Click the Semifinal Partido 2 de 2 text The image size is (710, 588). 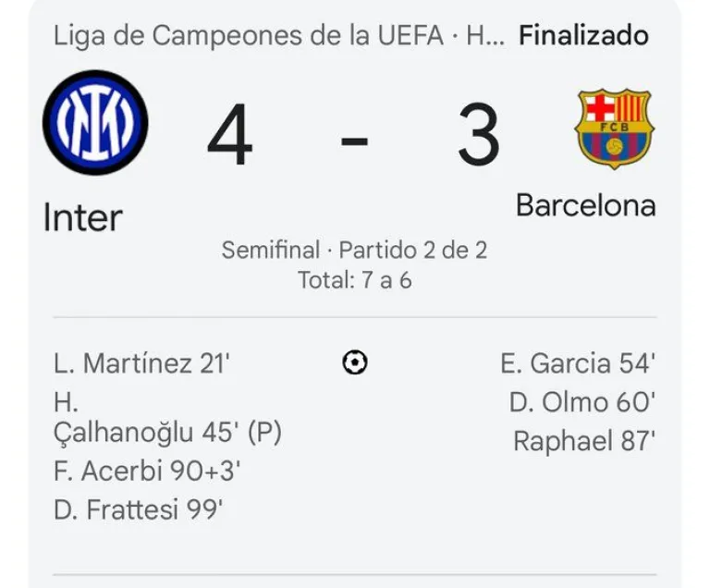click(x=354, y=250)
